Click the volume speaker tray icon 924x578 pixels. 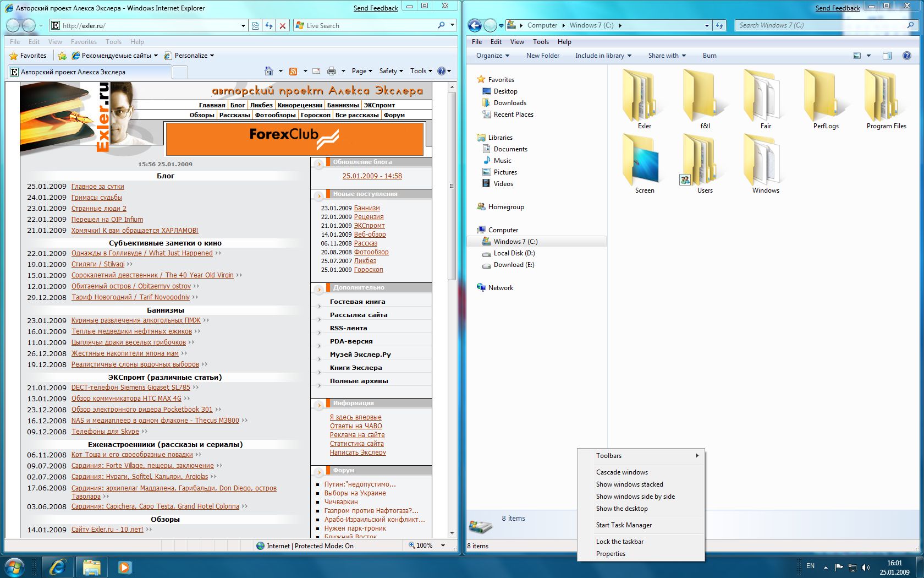click(x=866, y=567)
